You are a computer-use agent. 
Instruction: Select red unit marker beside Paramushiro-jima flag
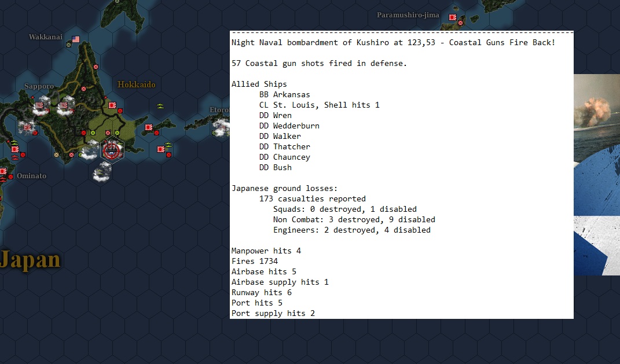[x=460, y=23]
